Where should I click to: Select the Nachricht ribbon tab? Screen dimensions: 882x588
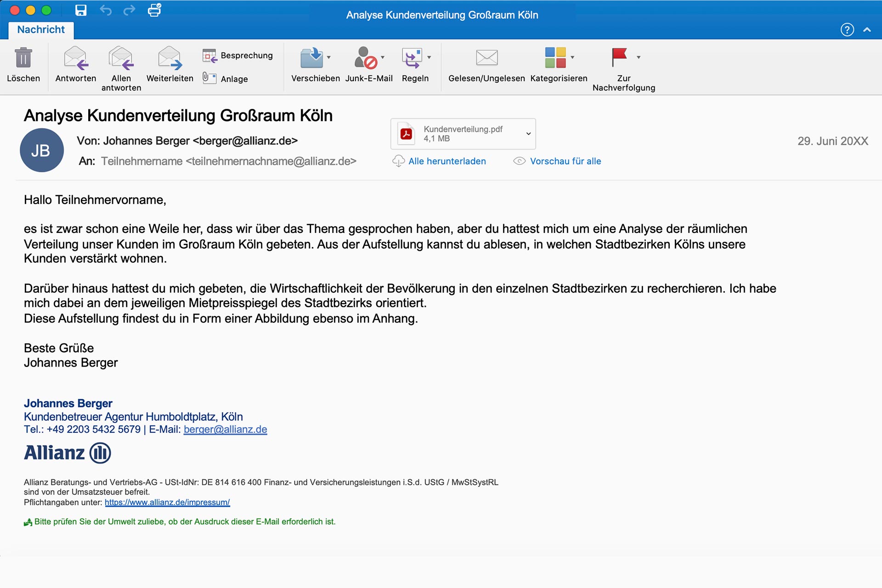(41, 30)
